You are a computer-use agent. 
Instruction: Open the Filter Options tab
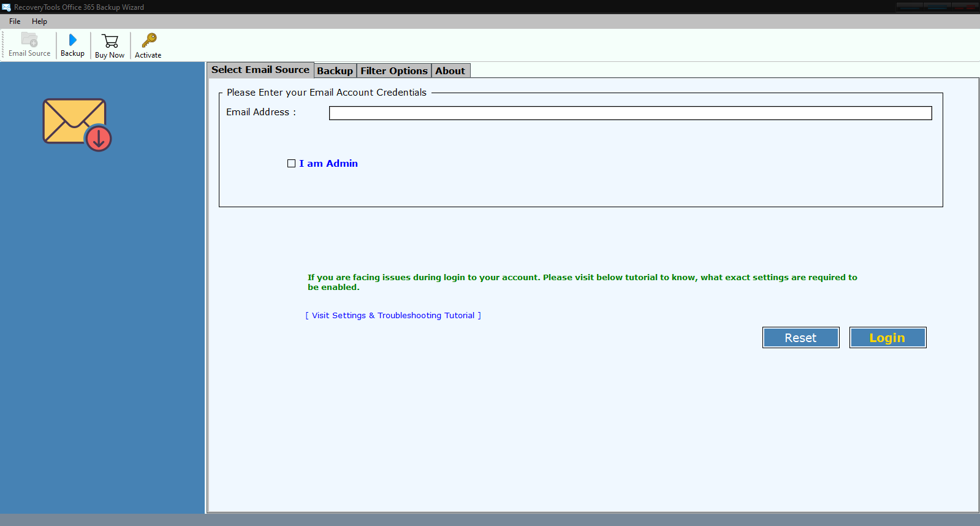point(394,71)
